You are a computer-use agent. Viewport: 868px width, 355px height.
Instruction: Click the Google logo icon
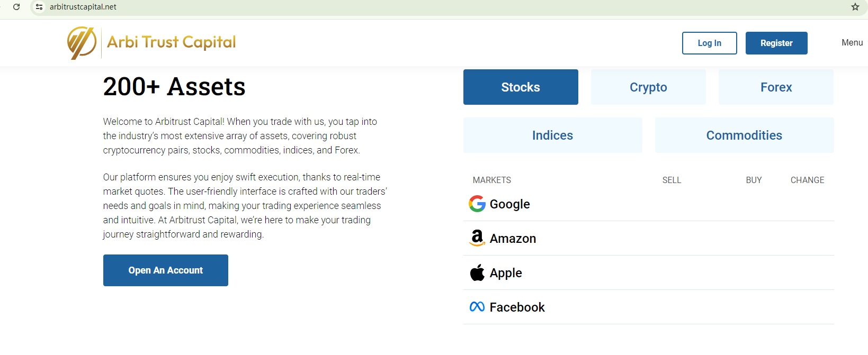click(477, 204)
